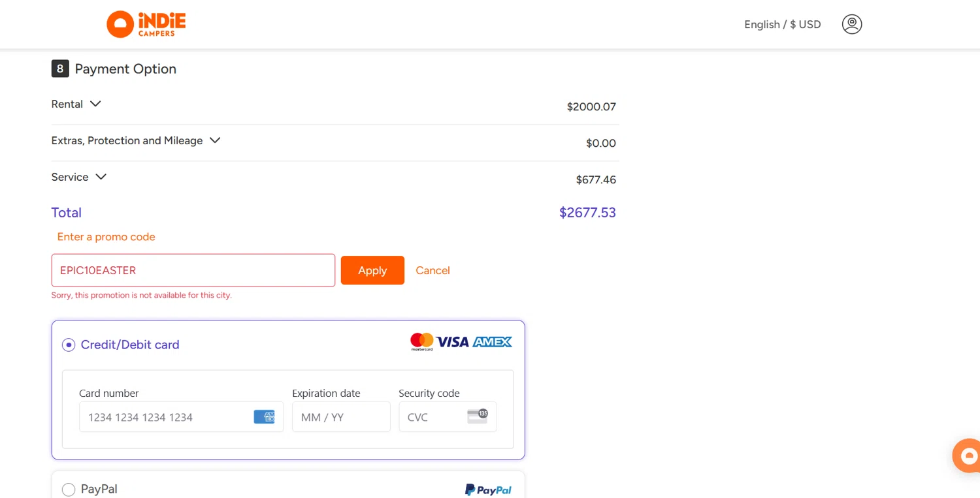Click the step 8 number badge
The height and width of the screenshot is (498, 980).
coord(60,69)
